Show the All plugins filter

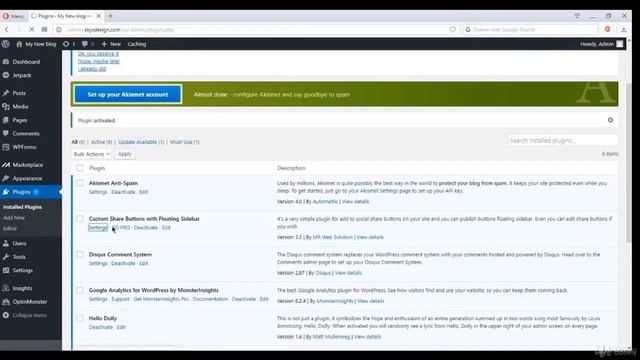tap(75, 142)
